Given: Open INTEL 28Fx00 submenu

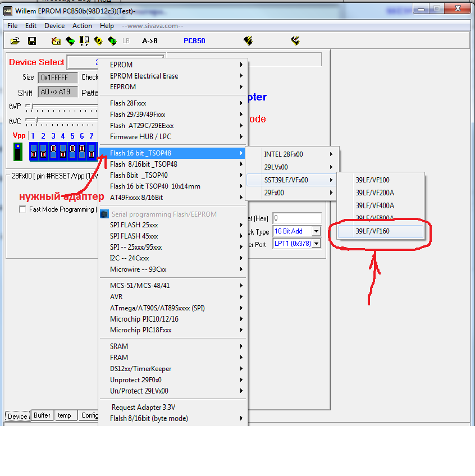Looking at the screenshot, I should [x=292, y=154].
